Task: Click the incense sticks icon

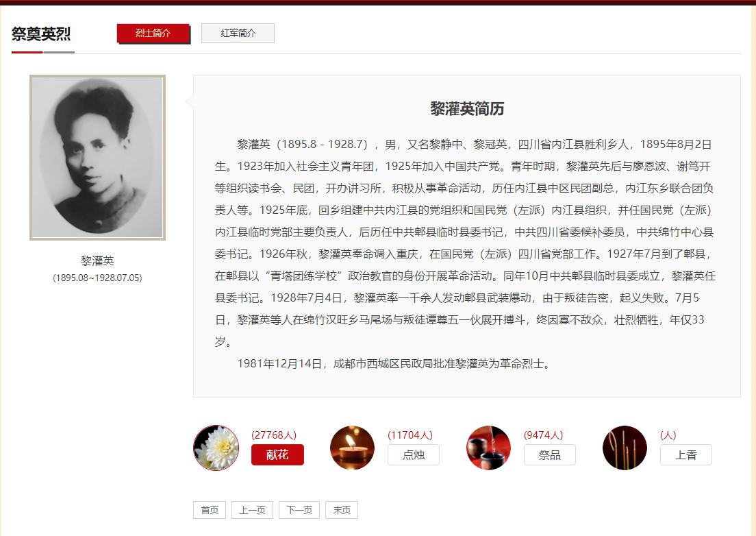Action: pyautogui.click(x=625, y=448)
